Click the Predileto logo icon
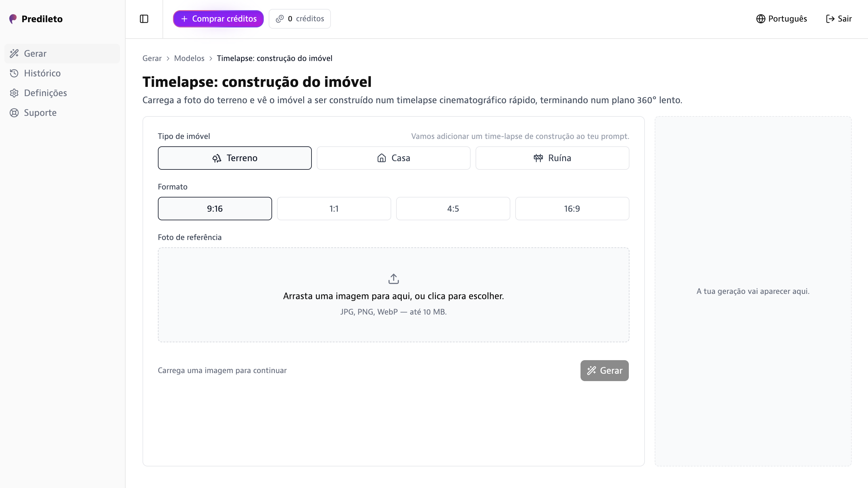Screen dimensions: 868x488 tap(13, 19)
